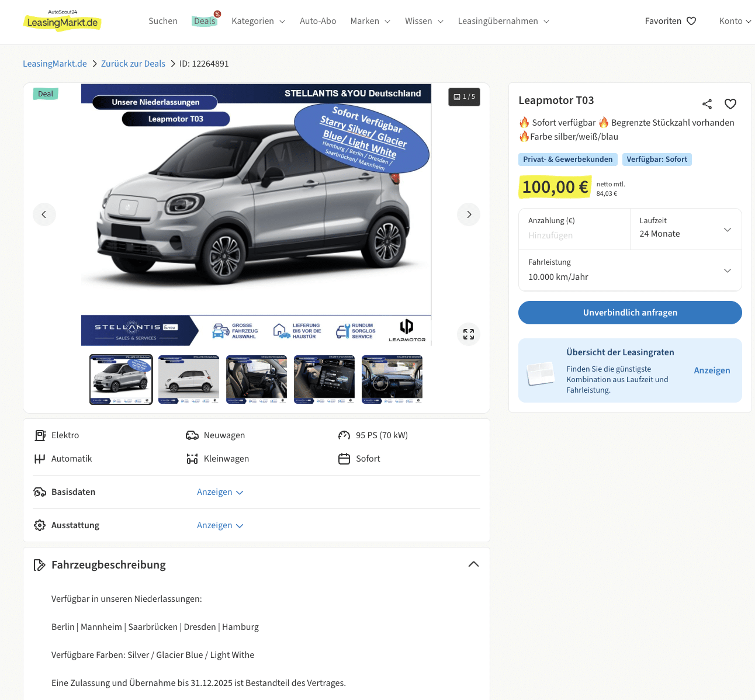Open the Kategorien menu
This screenshot has width=755, height=700.
(x=258, y=21)
